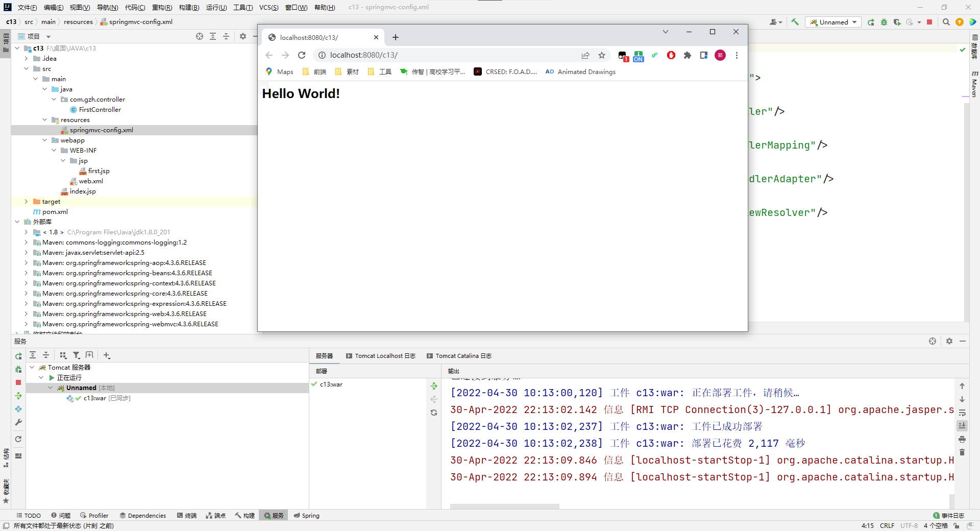Open the Spring tool window tab
The width and height of the screenshot is (980, 531).
[306, 516]
